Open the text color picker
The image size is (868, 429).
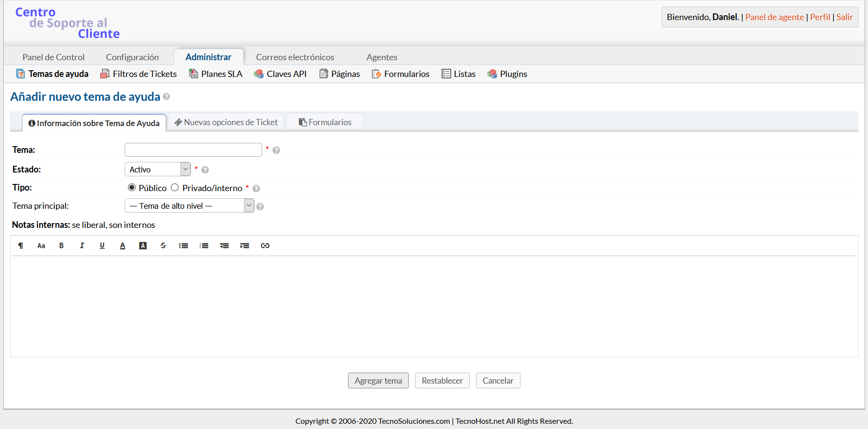pyautogui.click(x=123, y=246)
